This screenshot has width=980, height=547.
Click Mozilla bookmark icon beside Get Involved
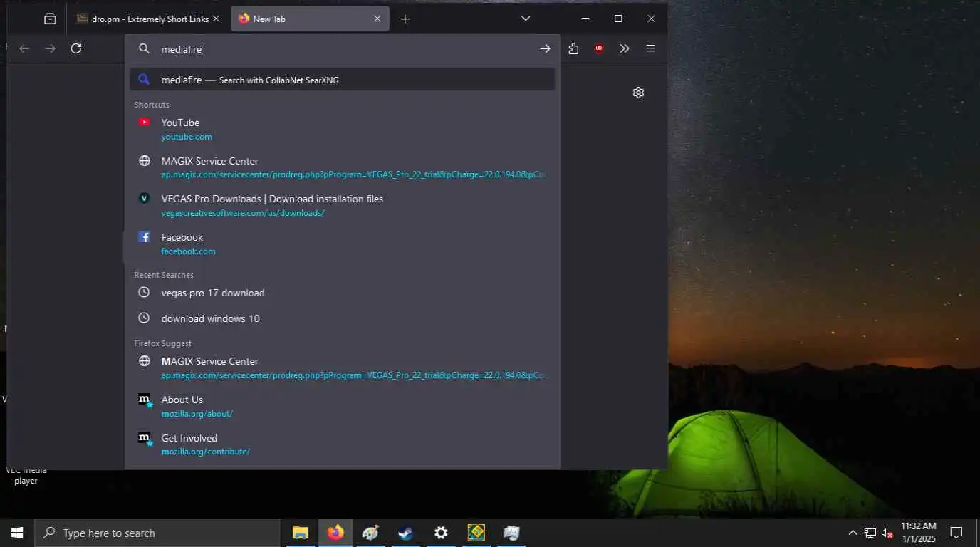point(145,439)
